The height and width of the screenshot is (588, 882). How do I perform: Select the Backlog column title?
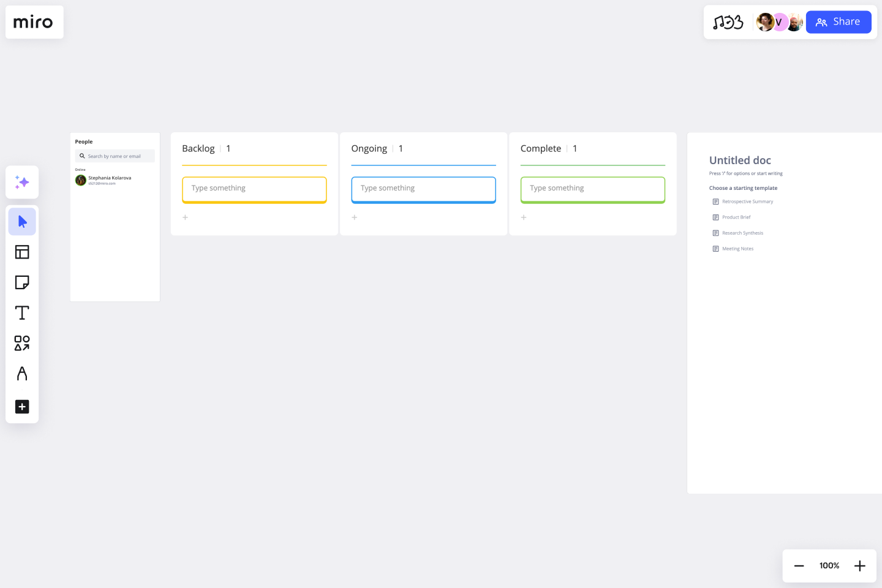point(198,149)
